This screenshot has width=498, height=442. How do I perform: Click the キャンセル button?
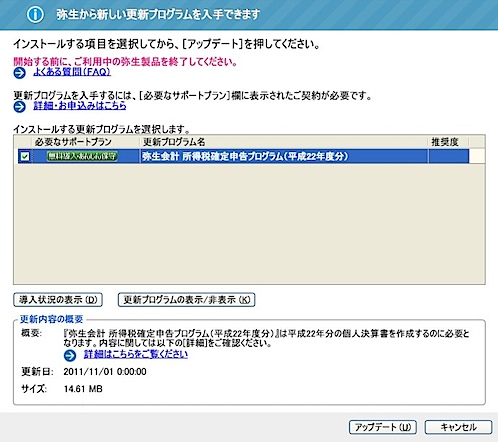coord(458,427)
